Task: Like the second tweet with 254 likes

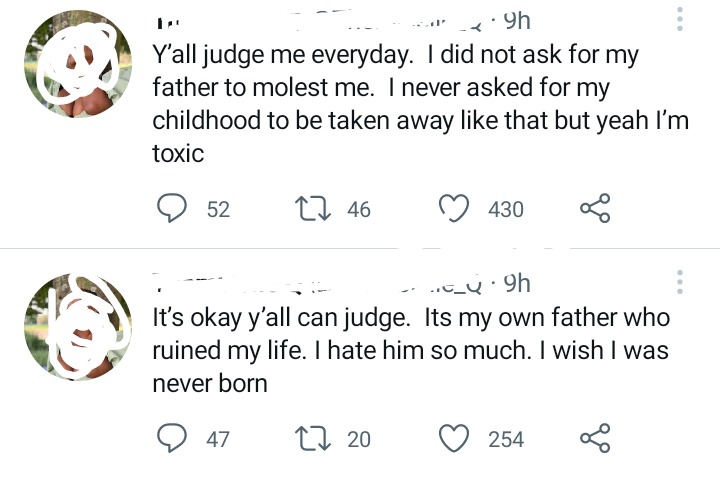Action: 454,438
